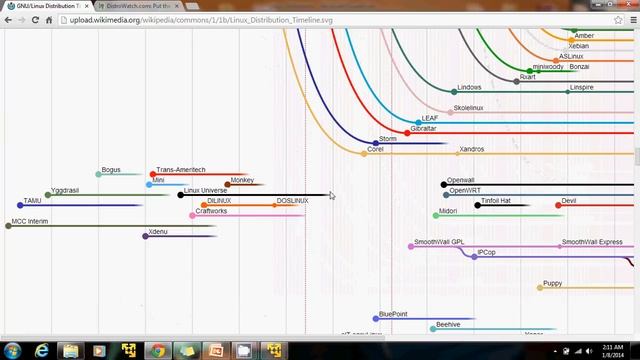Click the Xdenu purple node
This screenshot has height=360, width=640.
click(145, 236)
